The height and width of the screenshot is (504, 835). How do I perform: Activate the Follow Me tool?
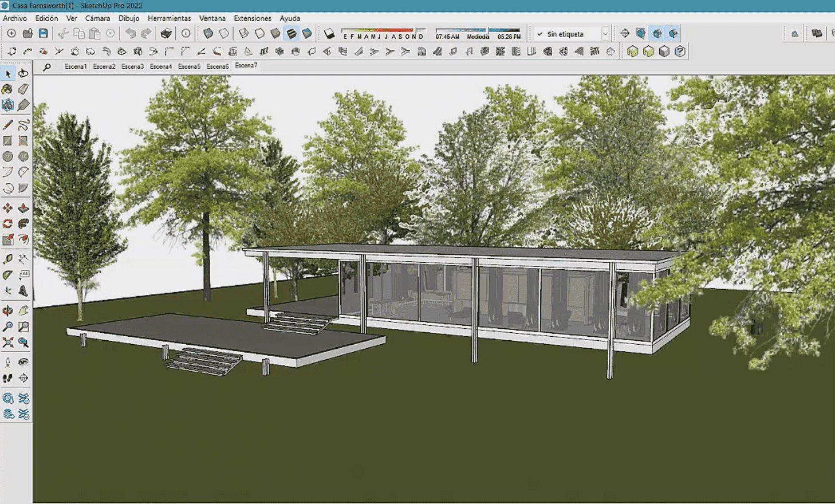pos(23,224)
